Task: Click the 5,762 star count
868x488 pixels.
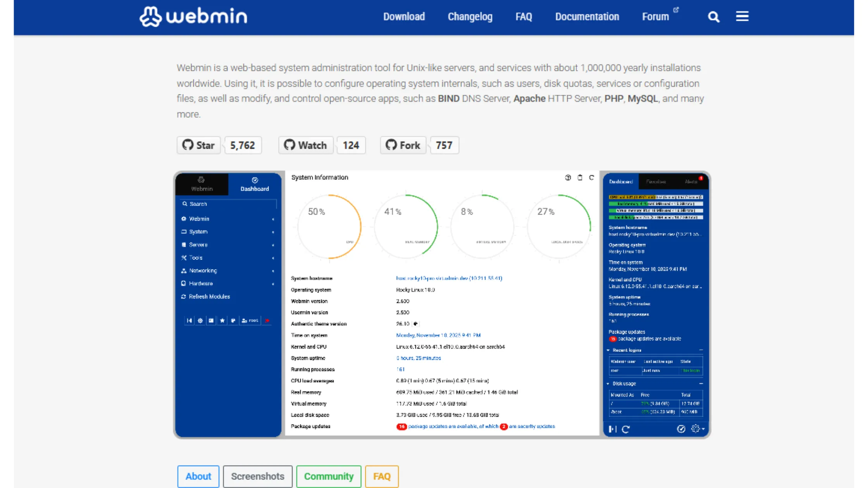Action: pyautogui.click(x=243, y=145)
